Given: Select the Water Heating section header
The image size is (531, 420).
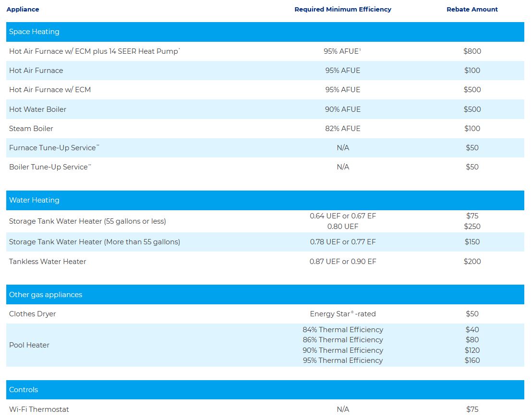Looking at the screenshot, I should (x=34, y=200).
